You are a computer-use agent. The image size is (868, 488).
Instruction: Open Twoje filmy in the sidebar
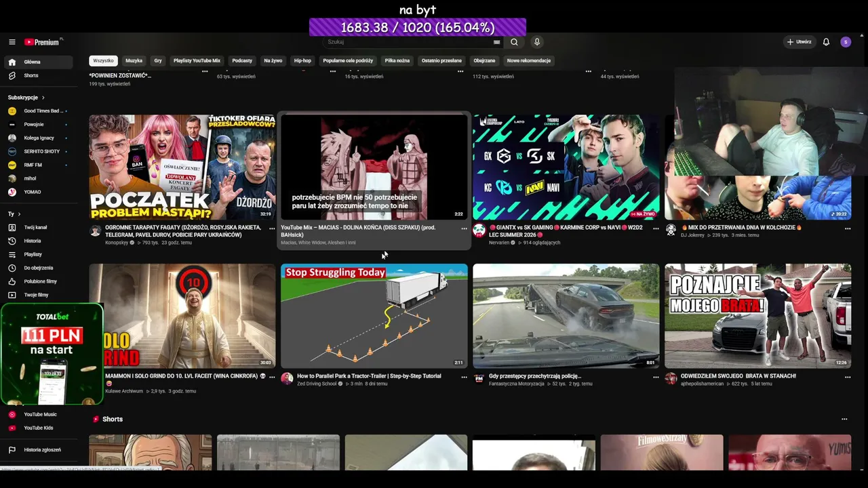pos(38,295)
